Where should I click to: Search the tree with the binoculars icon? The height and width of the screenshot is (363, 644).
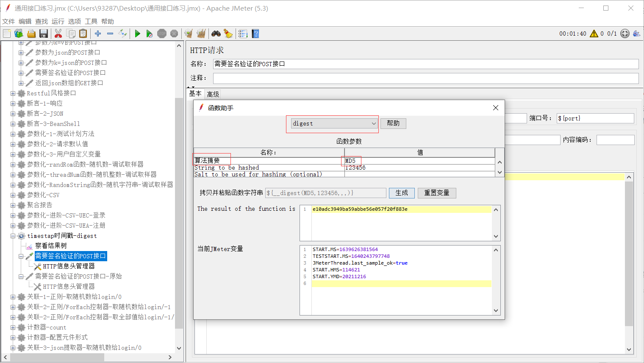(216, 34)
